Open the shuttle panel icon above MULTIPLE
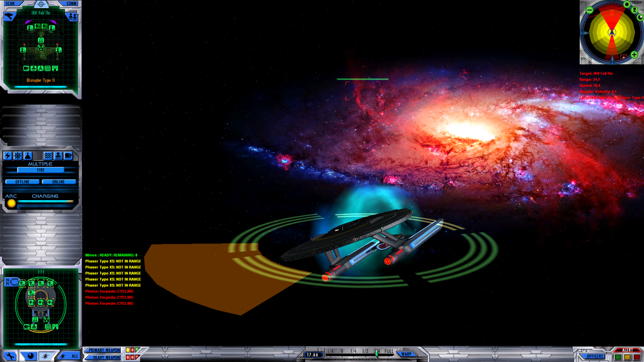The height and width of the screenshot is (362, 644). coord(68,156)
